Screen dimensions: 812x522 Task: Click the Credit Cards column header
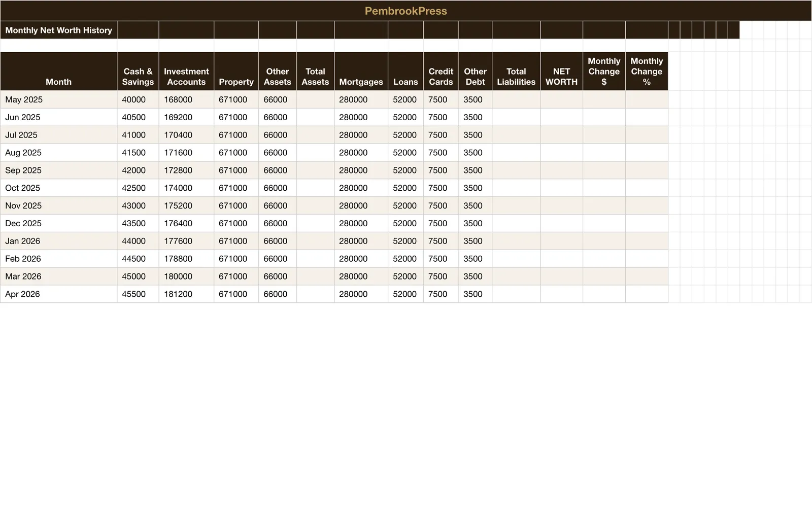pyautogui.click(x=441, y=72)
